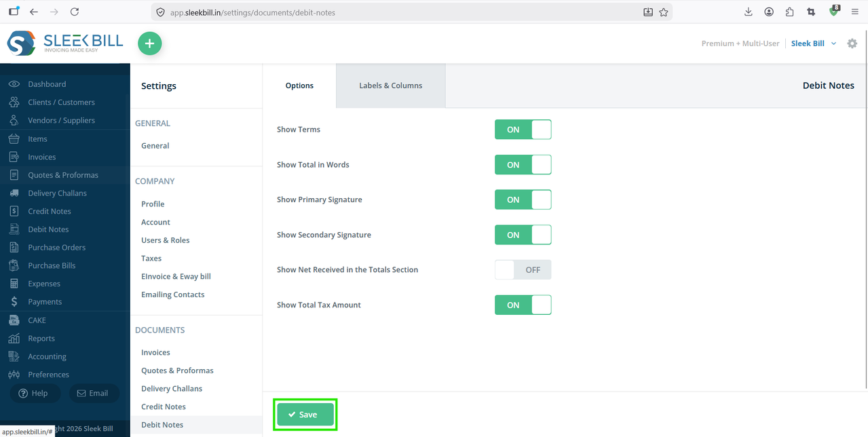Turn off Show Primary Signature toggle
This screenshot has height=437, width=868.
(523, 199)
